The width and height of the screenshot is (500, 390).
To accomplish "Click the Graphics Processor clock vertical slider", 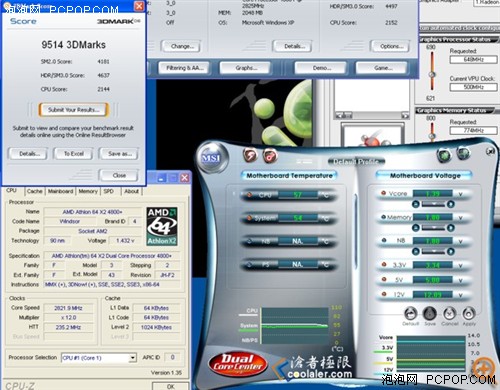I will click(432, 71).
